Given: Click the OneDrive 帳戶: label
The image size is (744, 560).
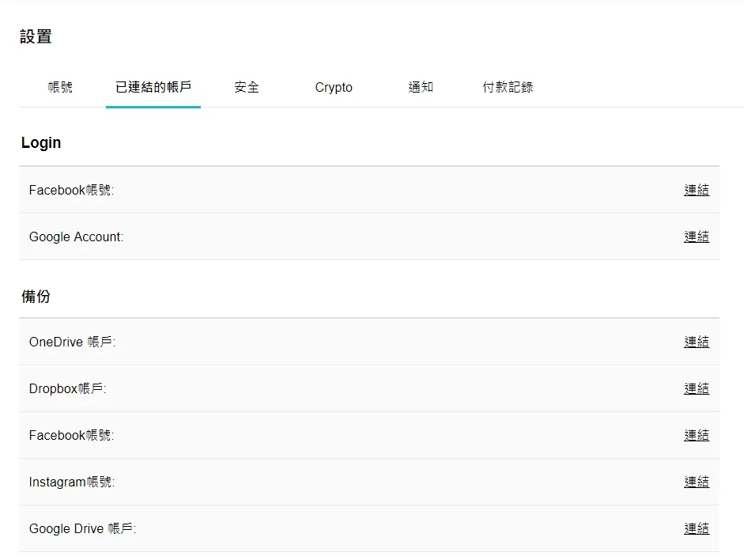Looking at the screenshot, I should [x=72, y=342].
